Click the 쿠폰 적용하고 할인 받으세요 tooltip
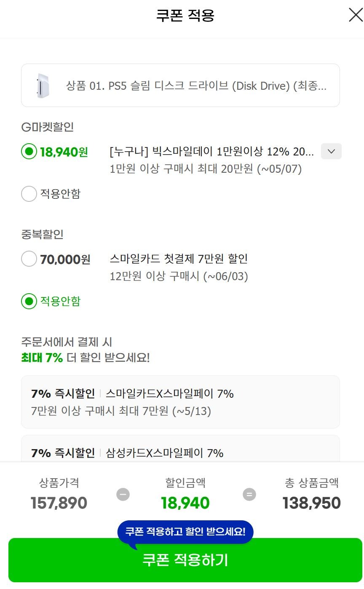 pyautogui.click(x=185, y=532)
